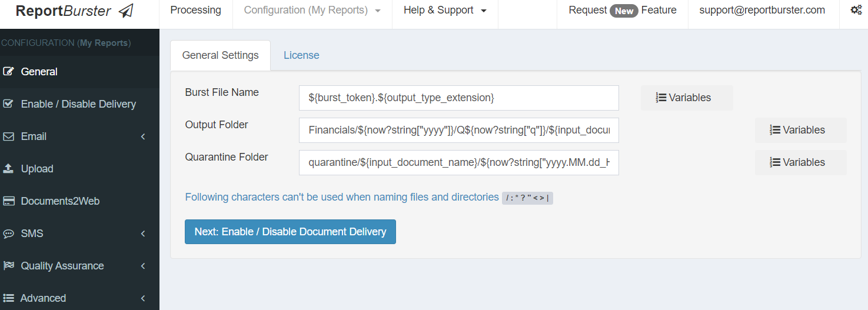This screenshot has width=868, height=310.
Task: Click Variables button for Burst File Name
Action: tap(687, 98)
